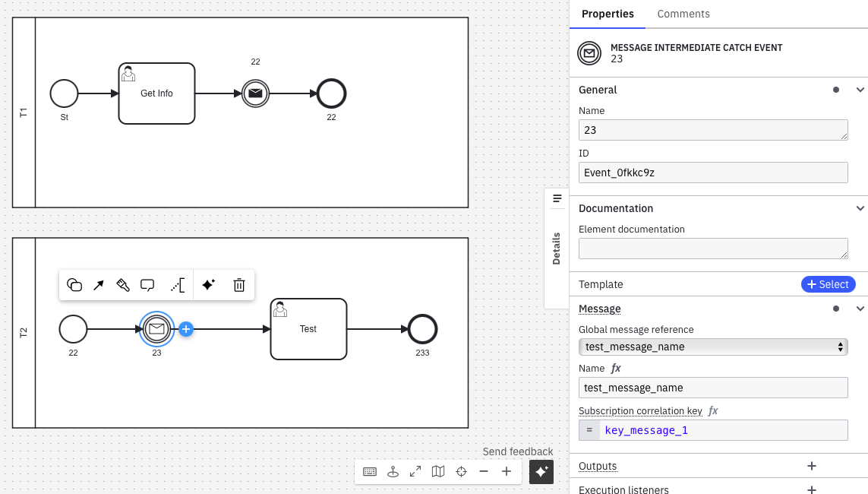Switch to the Comments tab
Screen dimensions: 868x494
(x=683, y=14)
